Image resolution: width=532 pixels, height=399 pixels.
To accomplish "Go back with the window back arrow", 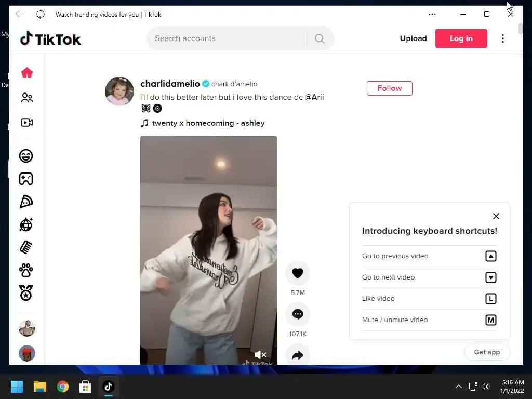I will tap(20, 14).
